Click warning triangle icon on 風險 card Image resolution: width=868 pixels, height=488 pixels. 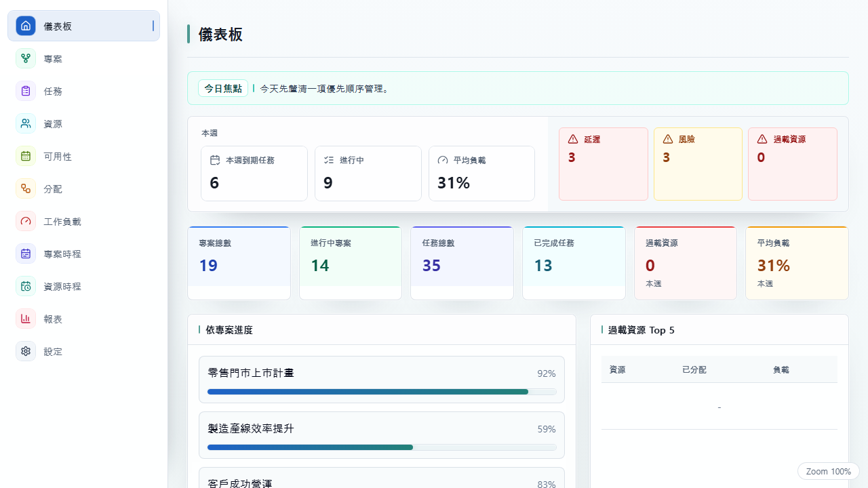[x=668, y=139]
